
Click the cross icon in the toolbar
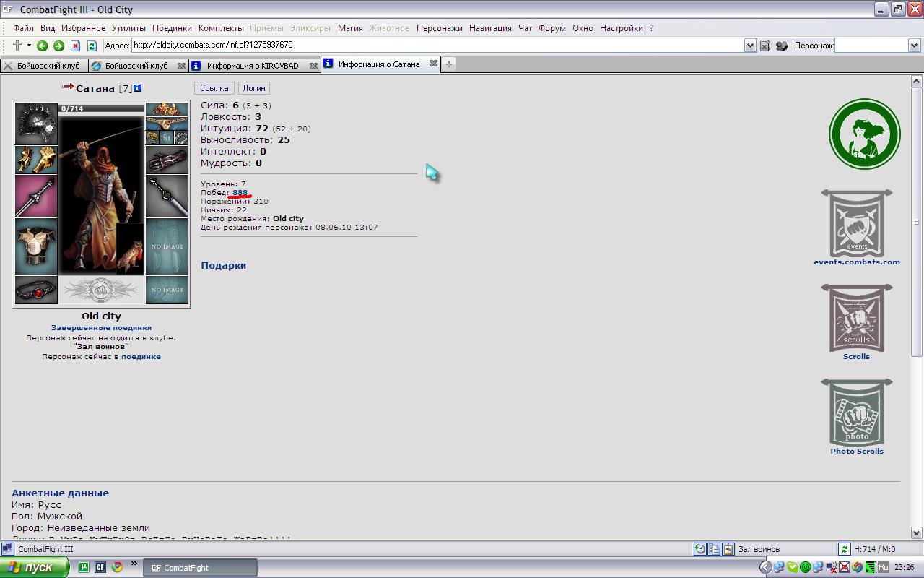point(17,46)
